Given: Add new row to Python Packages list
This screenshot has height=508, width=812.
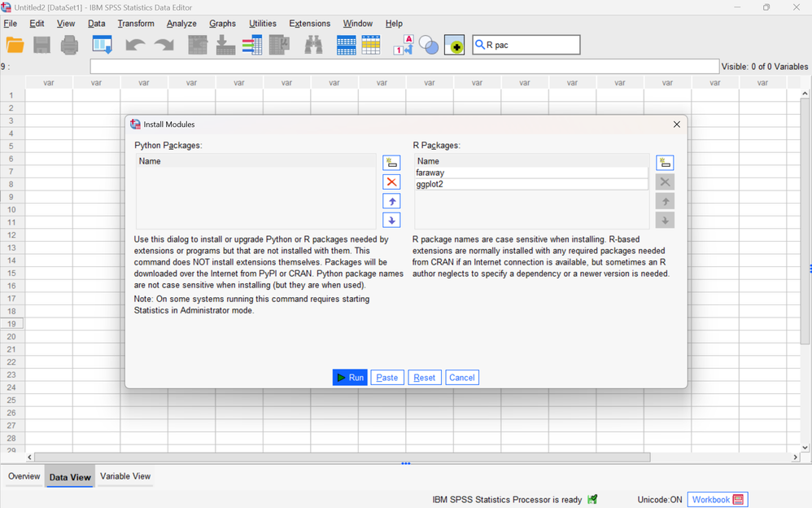Looking at the screenshot, I should [x=391, y=163].
